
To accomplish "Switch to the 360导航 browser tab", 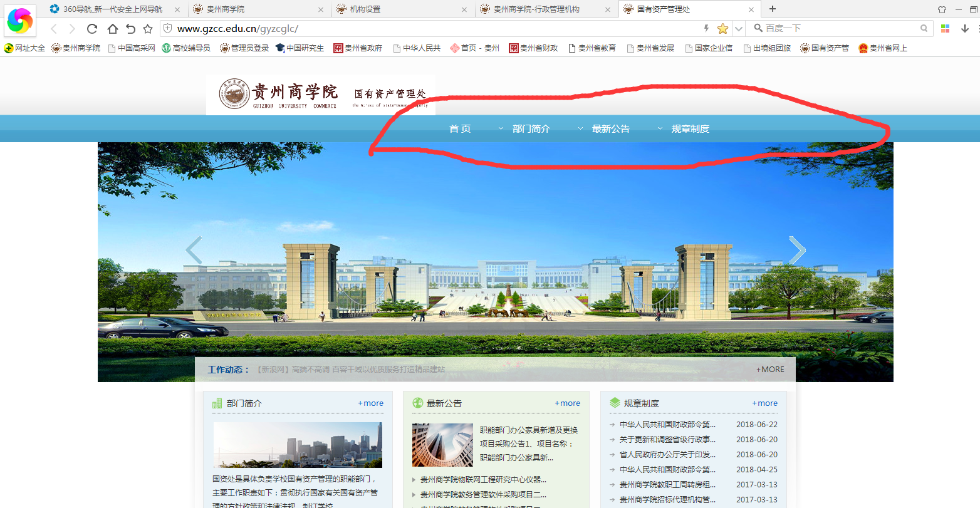I will coord(113,9).
